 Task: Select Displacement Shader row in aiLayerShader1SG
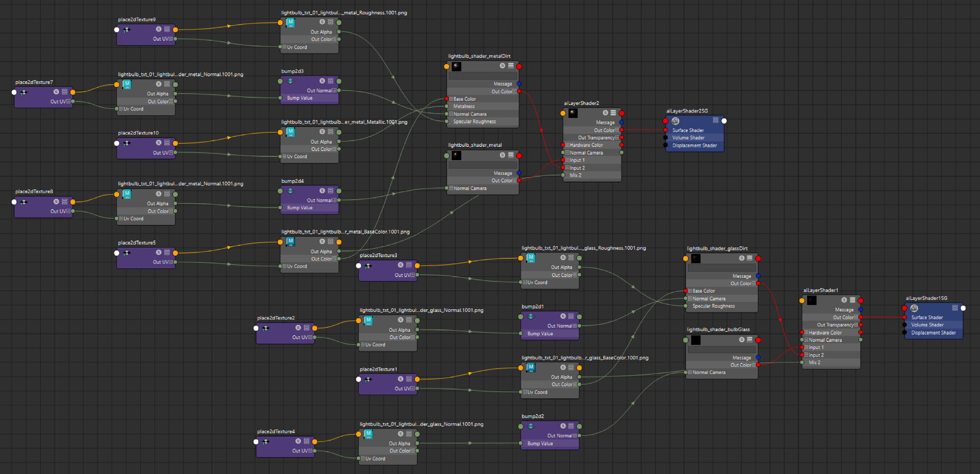(933, 333)
